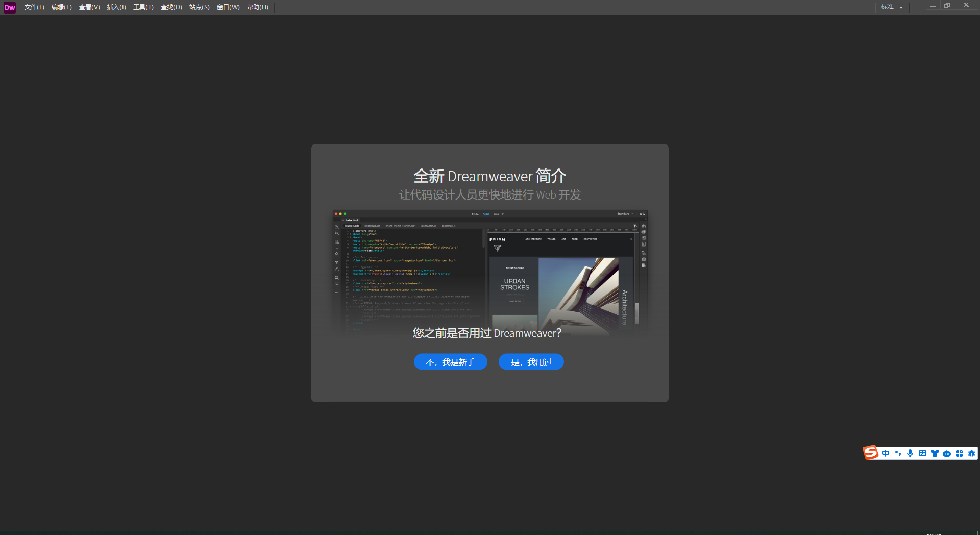Open the Sogou toolbox grid icon
Viewport: 980px width, 535px height.
point(959,453)
